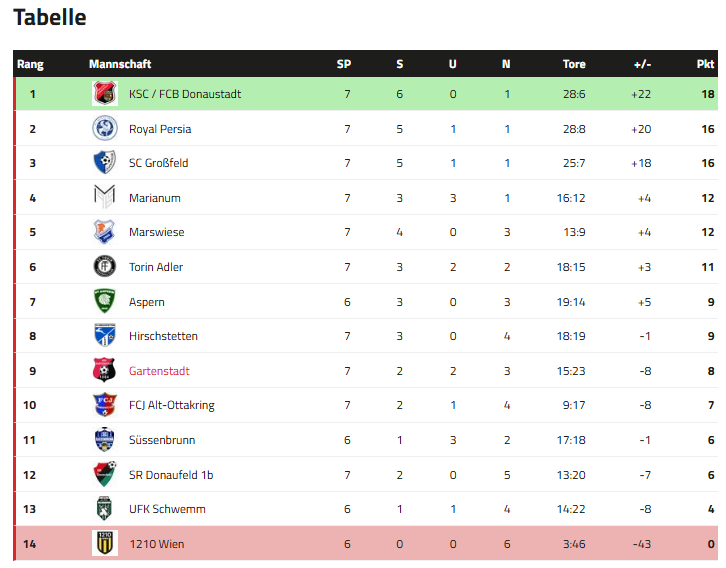Click the Rang column header

click(x=30, y=64)
